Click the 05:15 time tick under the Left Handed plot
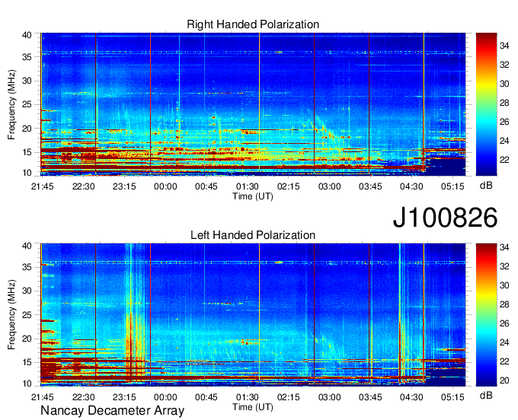 (x=452, y=397)
